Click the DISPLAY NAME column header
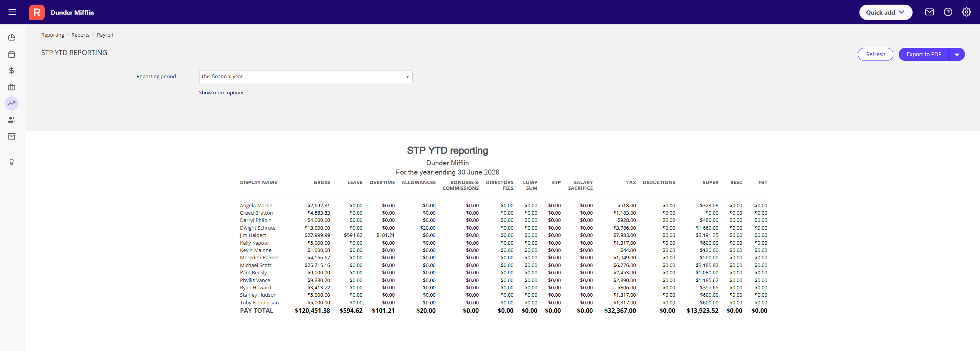The image size is (980, 351). click(x=258, y=183)
